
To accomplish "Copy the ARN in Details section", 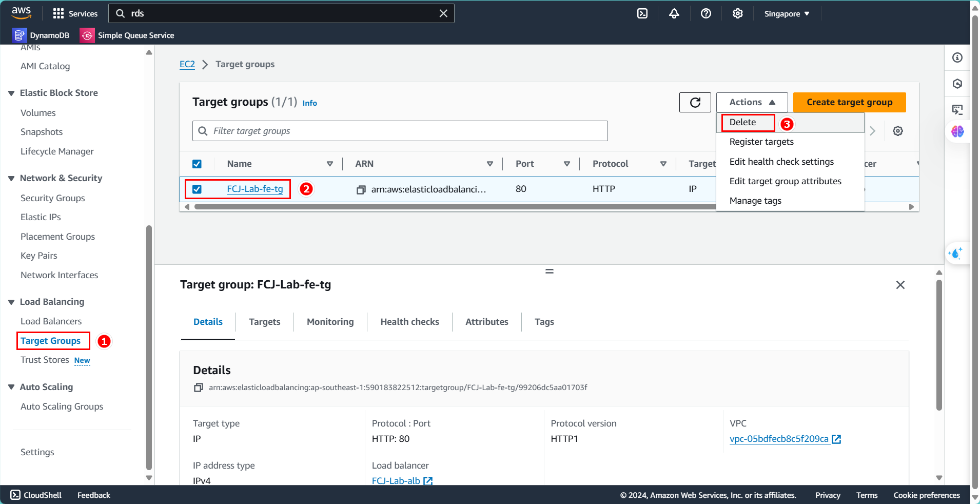I will coord(198,387).
